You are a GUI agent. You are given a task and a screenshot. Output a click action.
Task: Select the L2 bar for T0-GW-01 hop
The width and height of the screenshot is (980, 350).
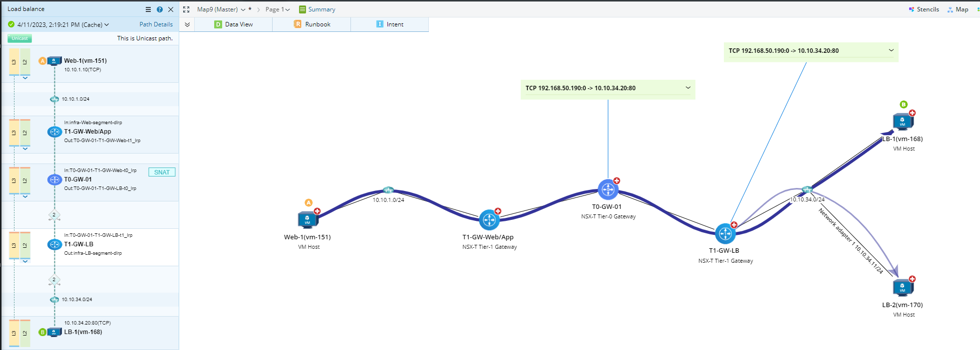click(x=25, y=180)
